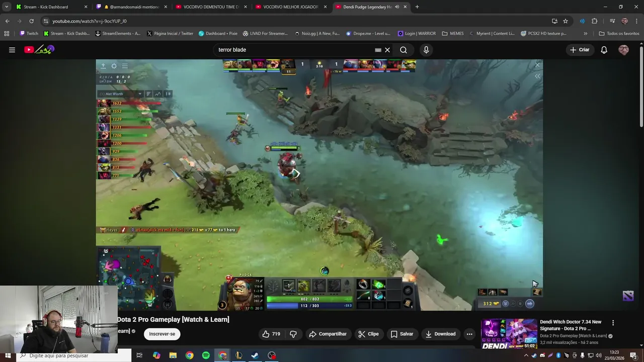
Task: Click the Clipe button
Action: tap(368, 334)
